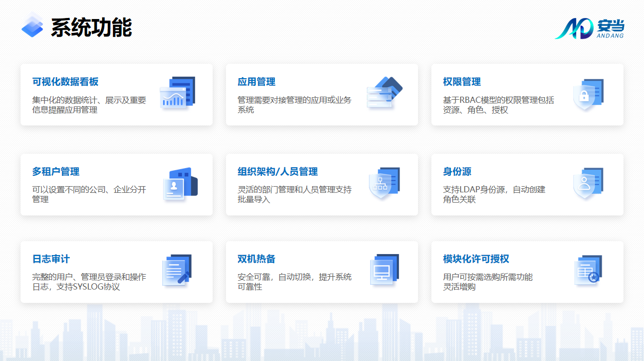This screenshot has width=644, height=361.
Task: Click the 多租户管理 ID card icon
Action: pyautogui.click(x=179, y=184)
